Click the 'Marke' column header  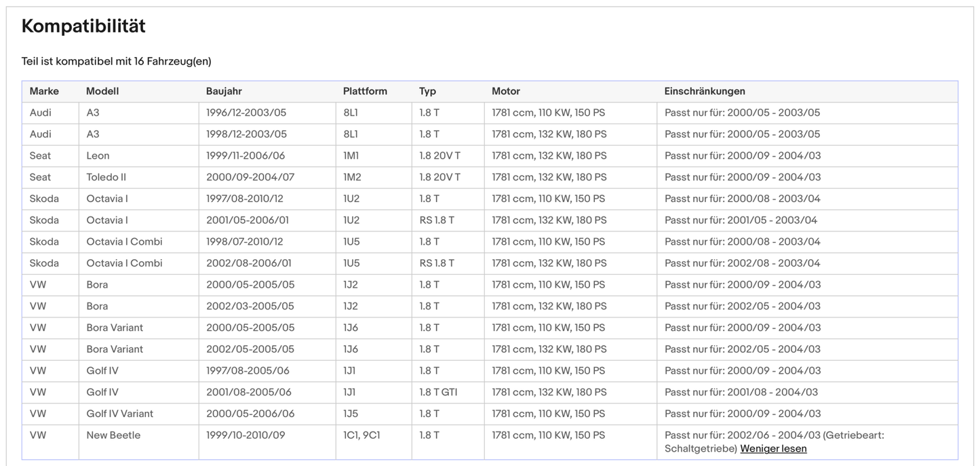point(44,91)
